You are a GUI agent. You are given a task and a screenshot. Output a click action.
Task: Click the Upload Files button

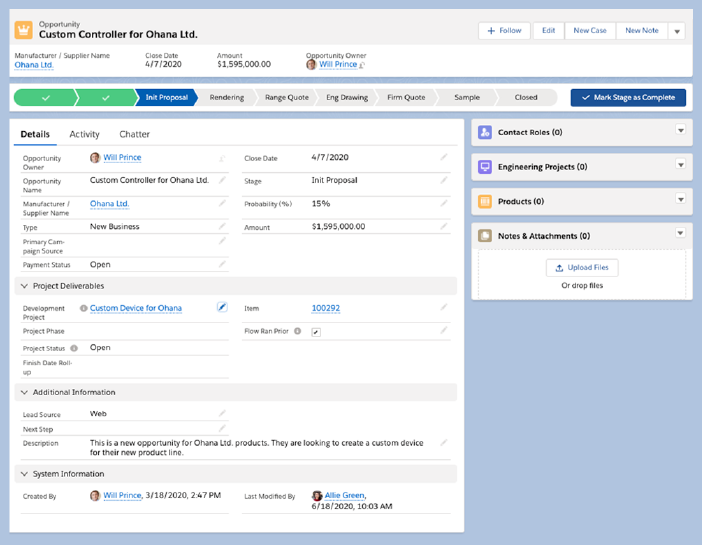pyautogui.click(x=582, y=268)
